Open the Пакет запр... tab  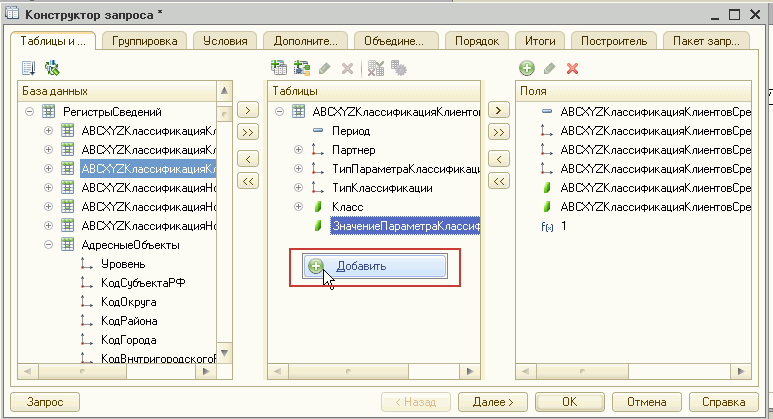tap(706, 41)
